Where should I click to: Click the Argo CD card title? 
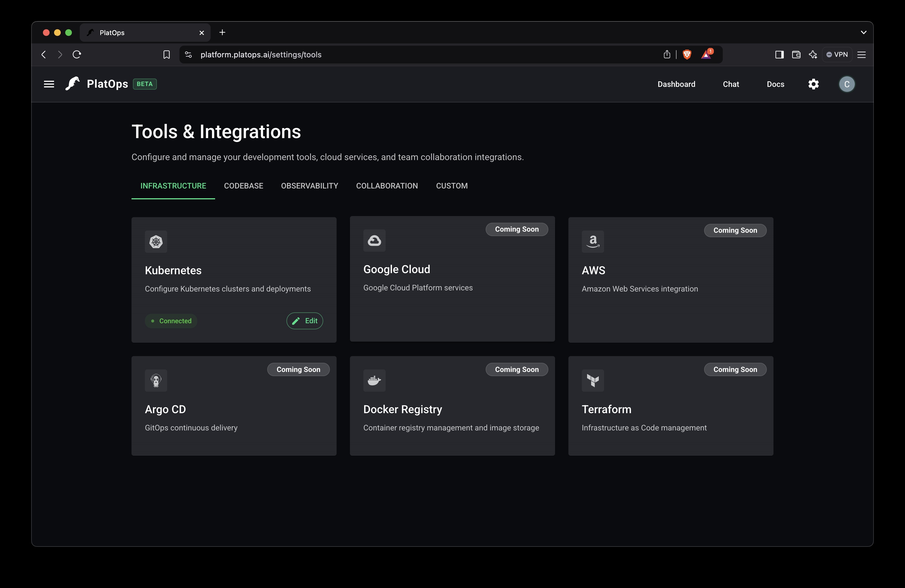(x=166, y=410)
